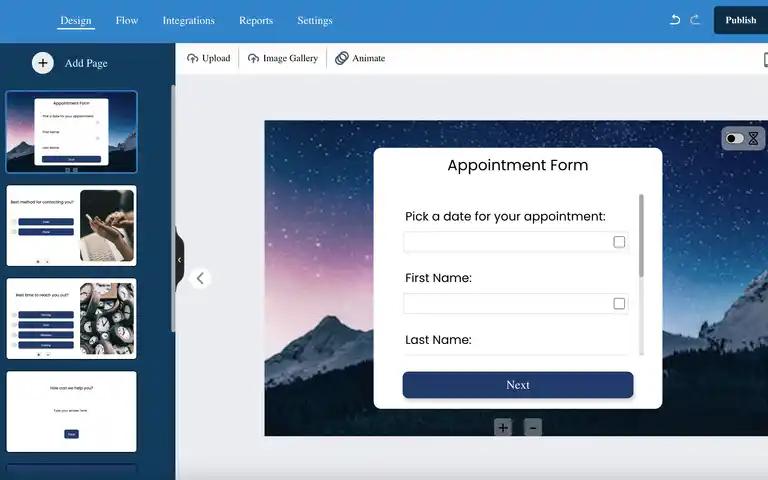Image resolution: width=768 pixels, height=480 pixels.
Task: Click the Appointment Form title text
Action: (518, 166)
